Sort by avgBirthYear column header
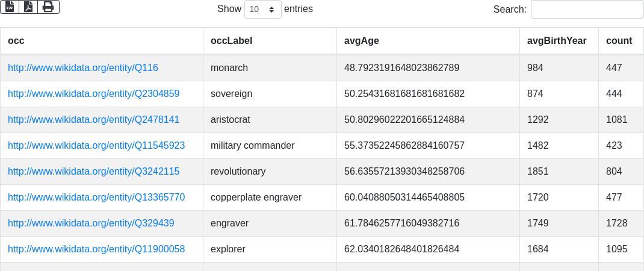 click(557, 41)
